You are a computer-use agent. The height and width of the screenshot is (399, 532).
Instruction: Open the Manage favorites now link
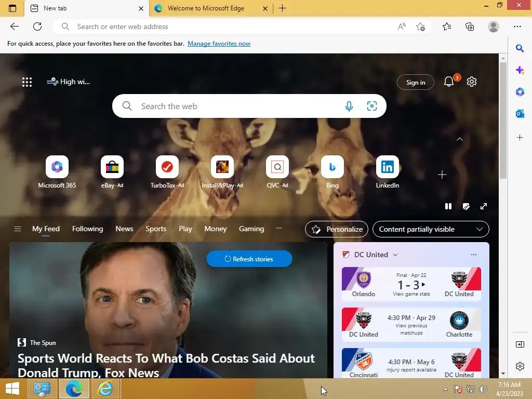[219, 44]
